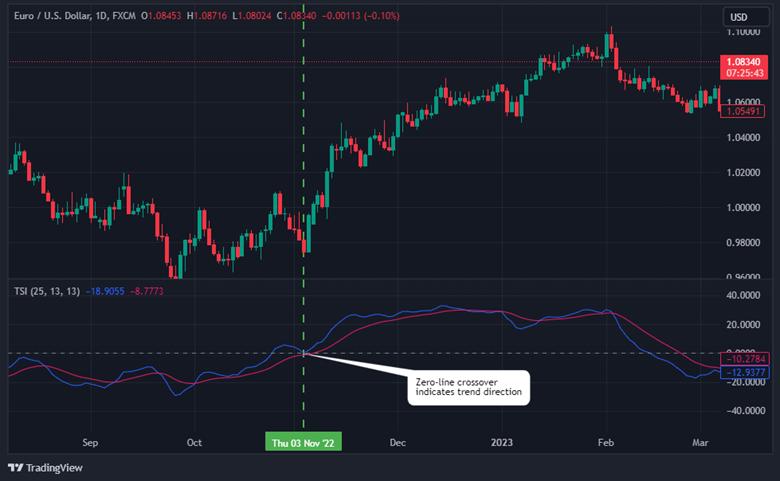780x481 pixels.
Task: Open the USD currency selector
Action: tap(746, 17)
